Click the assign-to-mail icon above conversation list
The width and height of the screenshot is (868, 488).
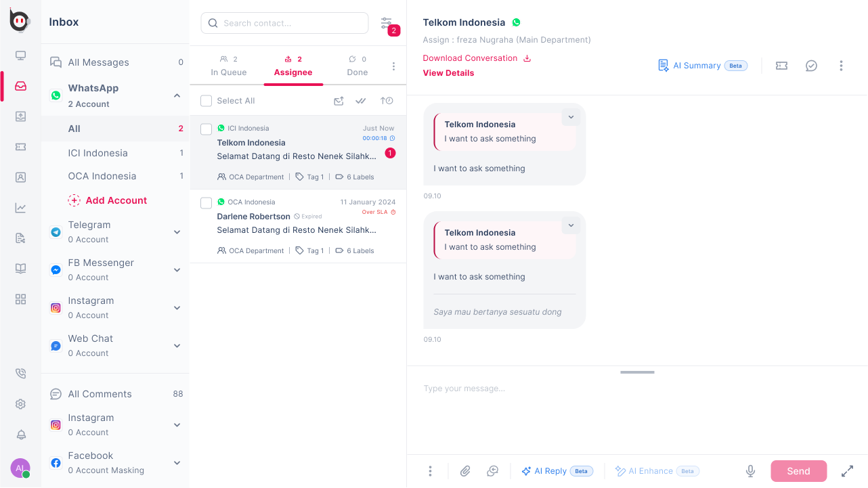339,101
